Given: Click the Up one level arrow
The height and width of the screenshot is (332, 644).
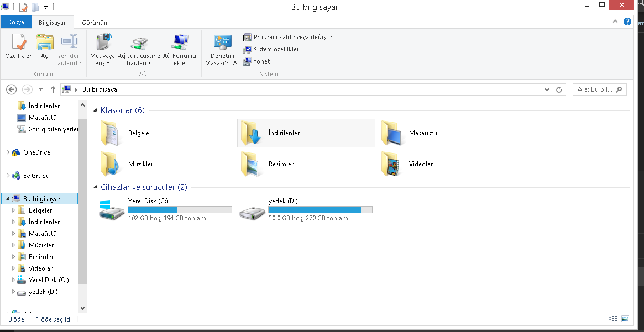Looking at the screenshot, I should point(53,89).
